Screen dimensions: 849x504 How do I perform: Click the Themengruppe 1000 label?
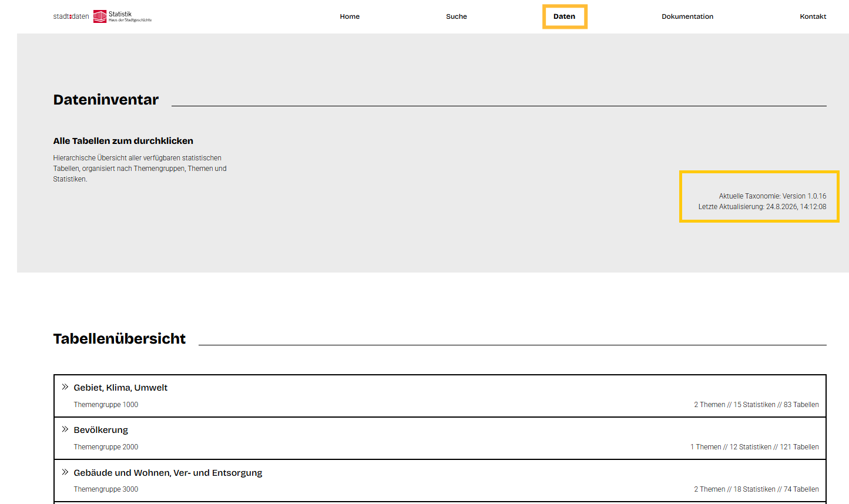pos(106,405)
